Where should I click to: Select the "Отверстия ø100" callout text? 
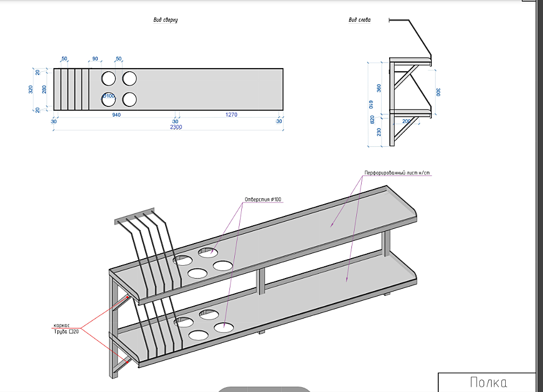pyautogui.click(x=263, y=200)
